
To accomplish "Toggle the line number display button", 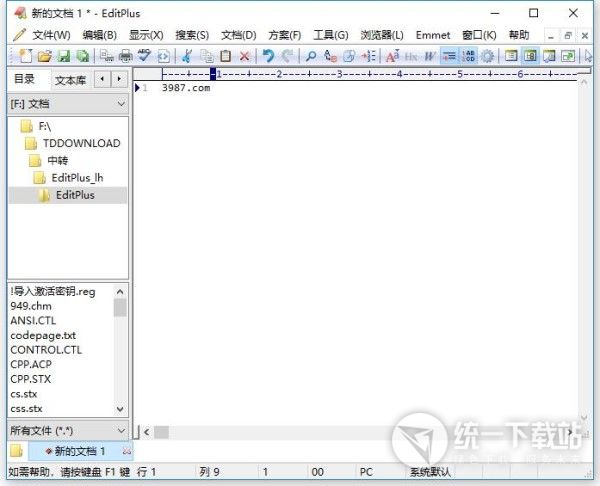I will tap(468, 56).
